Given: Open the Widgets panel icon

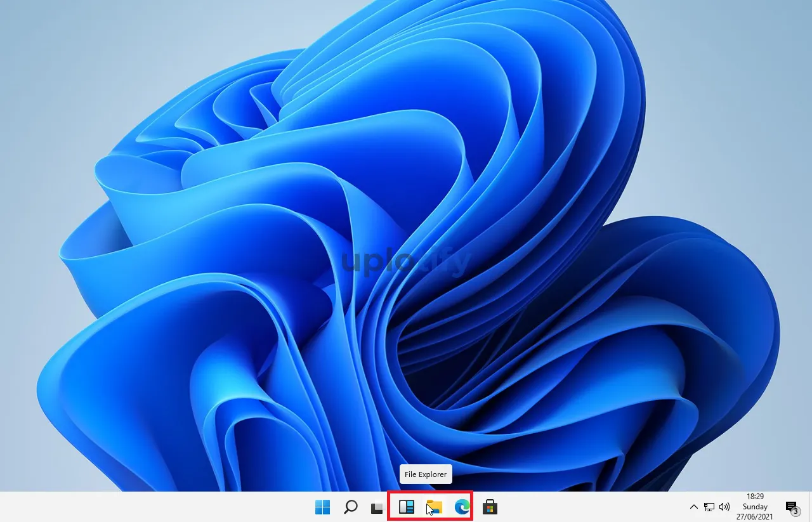Looking at the screenshot, I should click(x=406, y=507).
